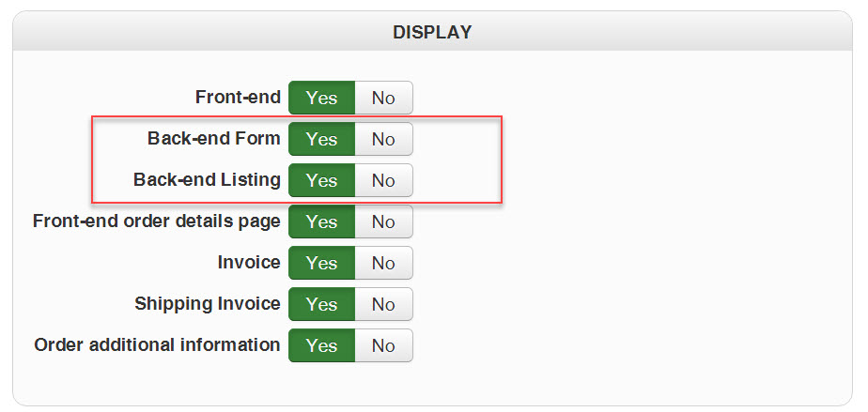
Task: Disable Back-end Form with No
Action: (383, 139)
